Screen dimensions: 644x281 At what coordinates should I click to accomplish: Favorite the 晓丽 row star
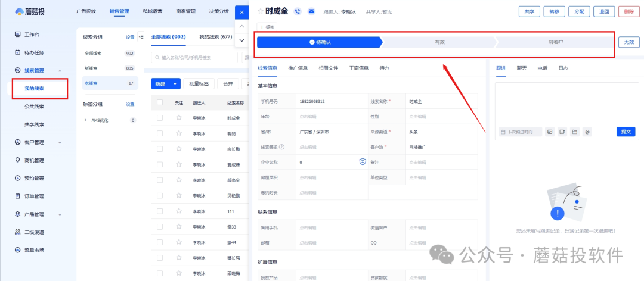(x=179, y=133)
